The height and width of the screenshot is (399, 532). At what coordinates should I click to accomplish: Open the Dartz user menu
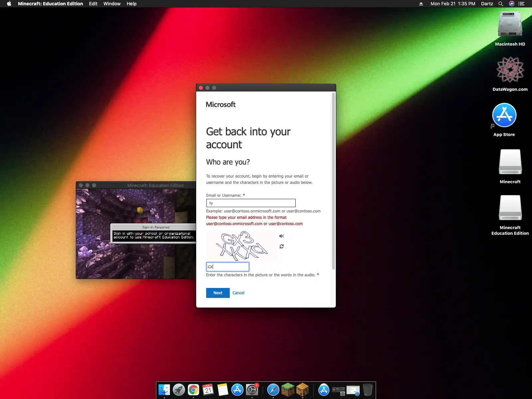tap(487, 4)
